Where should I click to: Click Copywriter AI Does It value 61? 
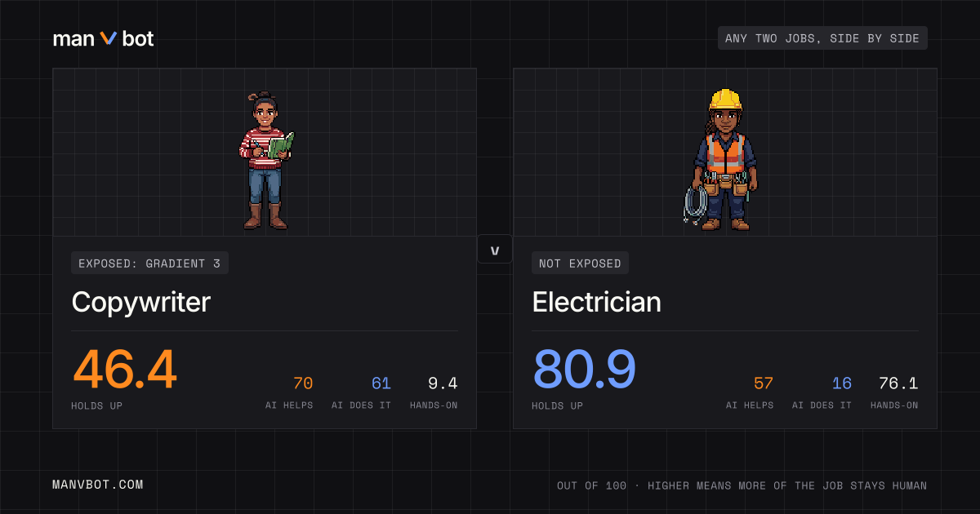[x=381, y=383]
